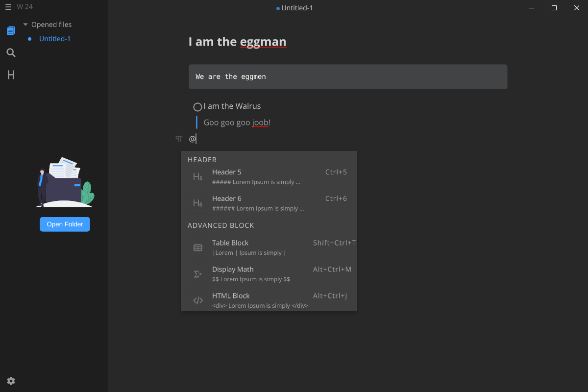The height and width of the screenshot is (392, 588).
Task: Open the files panel in the sidebar
Action: (11, 30)
